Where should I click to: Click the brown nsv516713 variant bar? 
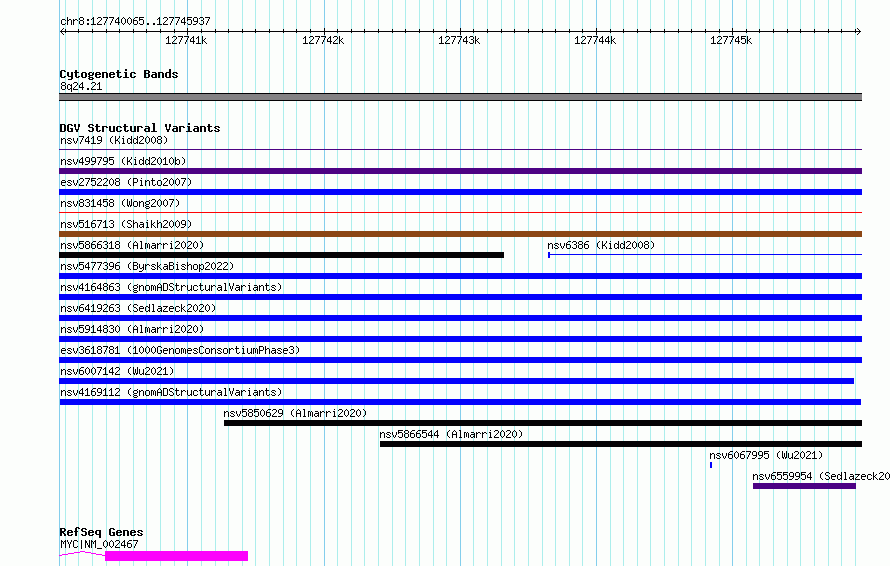coord(460,234)
